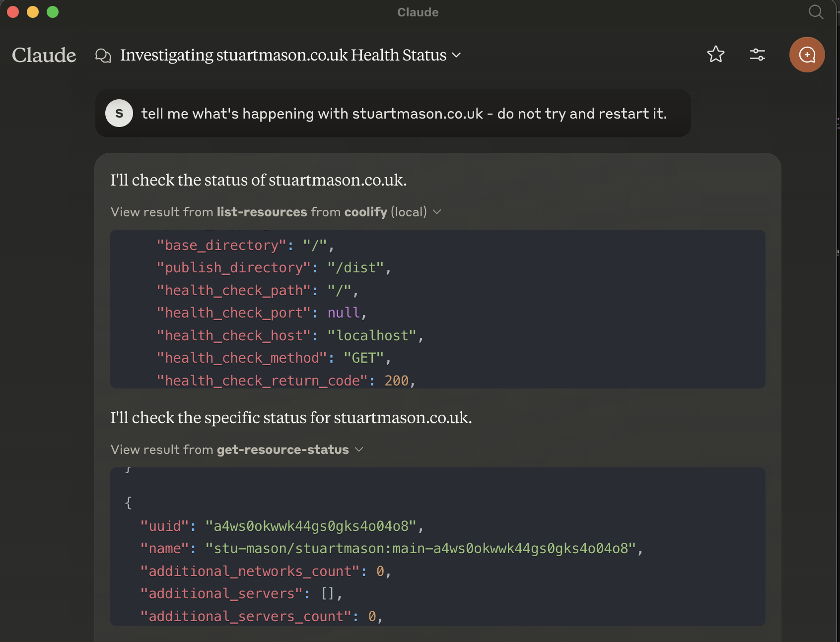The width and height of the screenshot is (840, 642).
Task: Click the search magnifier in the title bar
Action: tap(816, 12)
